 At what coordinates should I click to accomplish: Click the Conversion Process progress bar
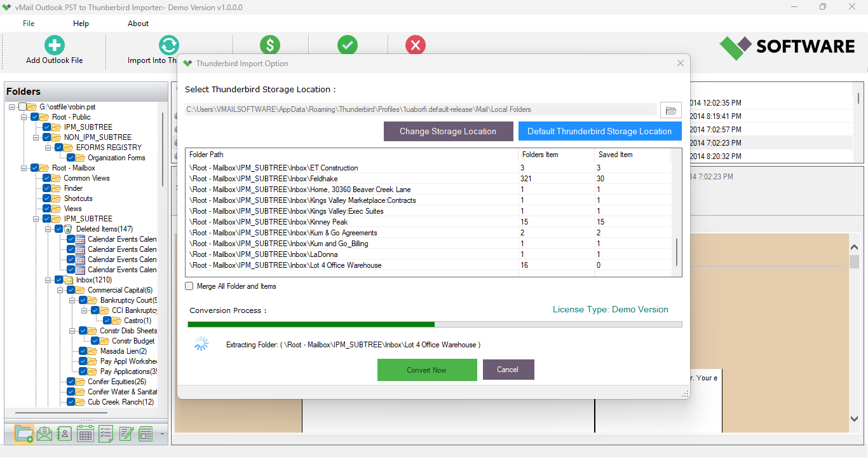[434, 324]
